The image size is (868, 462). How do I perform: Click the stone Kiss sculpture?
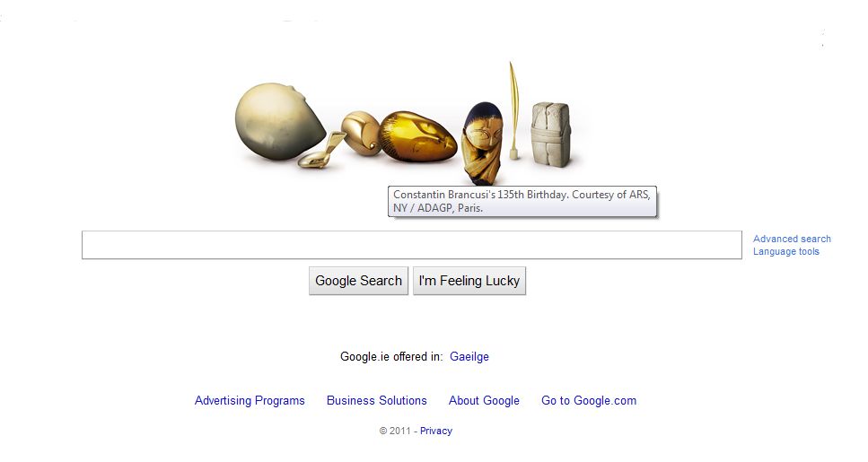click(550, 135)
